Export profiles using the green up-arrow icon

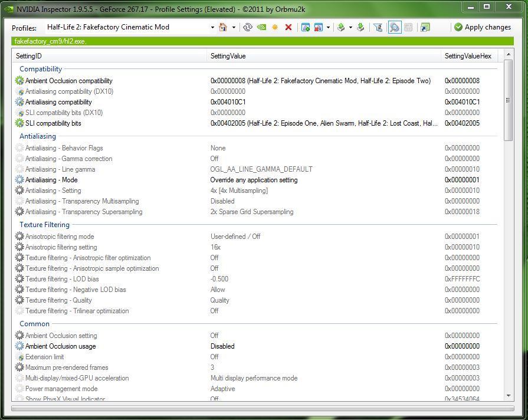pos(341,27)
